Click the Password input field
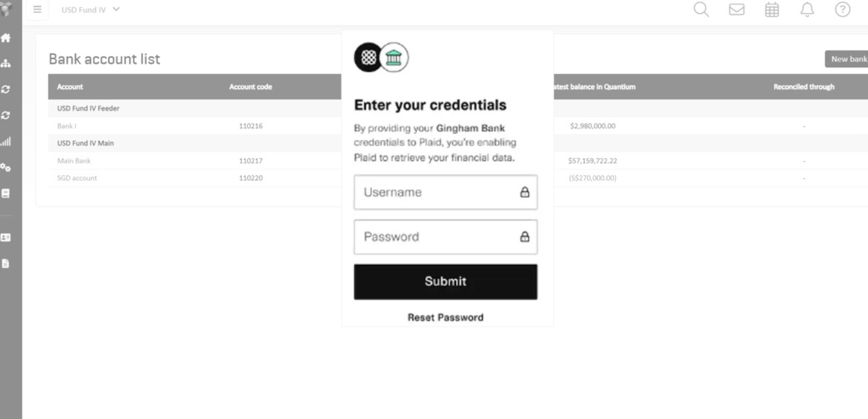Image resolution: width=868 pixels, height=419 pixels. [440, 237]
